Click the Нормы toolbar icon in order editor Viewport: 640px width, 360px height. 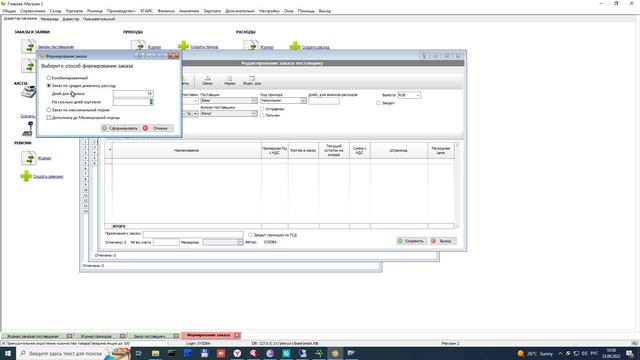click(229, 80)
